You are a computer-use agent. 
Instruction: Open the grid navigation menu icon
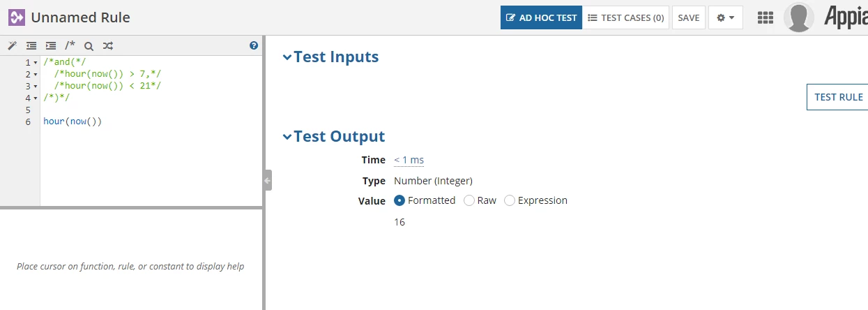coord(766,18)
